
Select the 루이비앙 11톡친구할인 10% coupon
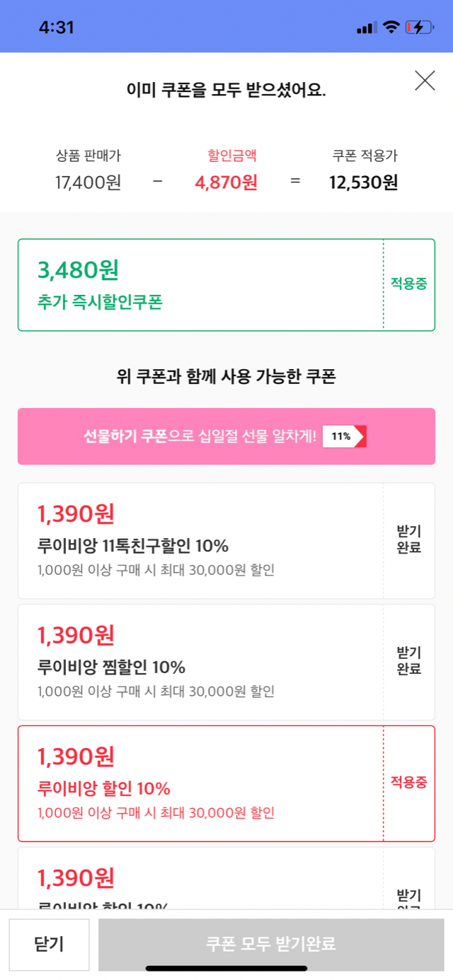tap(198, 541)
